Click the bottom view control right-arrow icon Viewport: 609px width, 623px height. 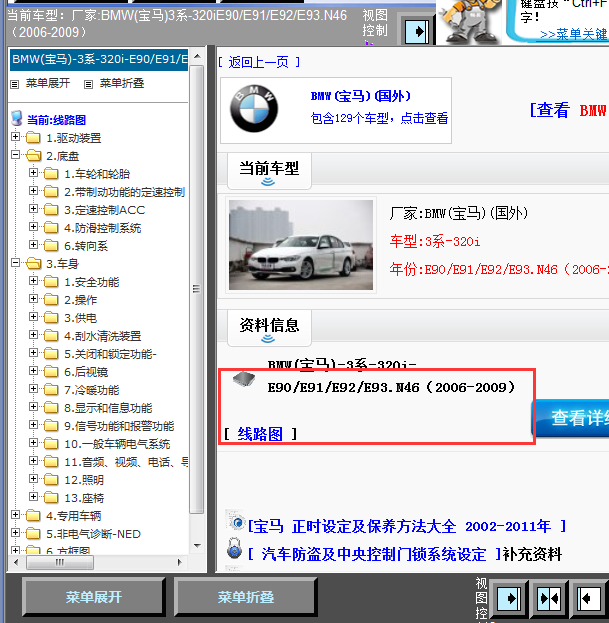(509, 598)
